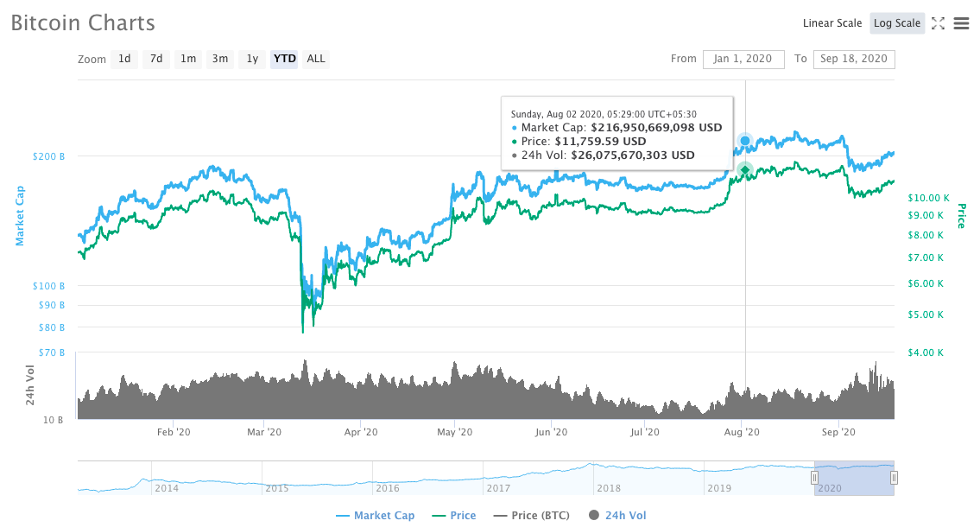The image size is (980, 527).
Task: Click the From date field
Action: coord(743,59)
